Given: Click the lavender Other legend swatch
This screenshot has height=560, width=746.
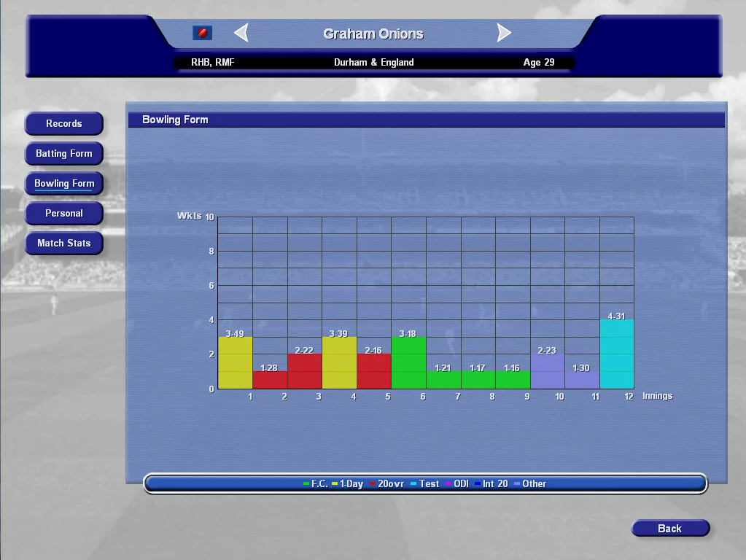Looking at the screenshot, I should [x=517, y=484].
